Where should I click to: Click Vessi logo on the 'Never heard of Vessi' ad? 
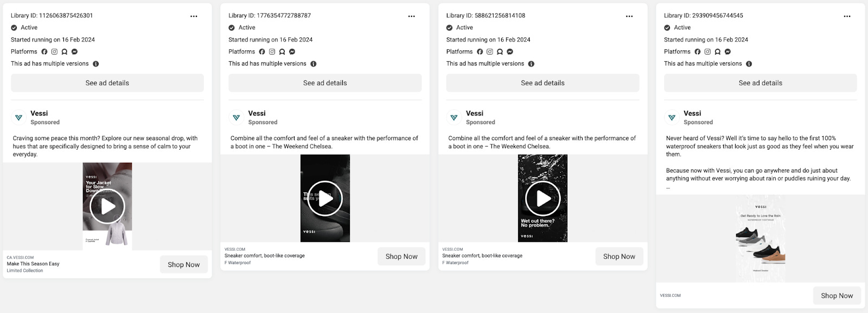coord(672,117)
